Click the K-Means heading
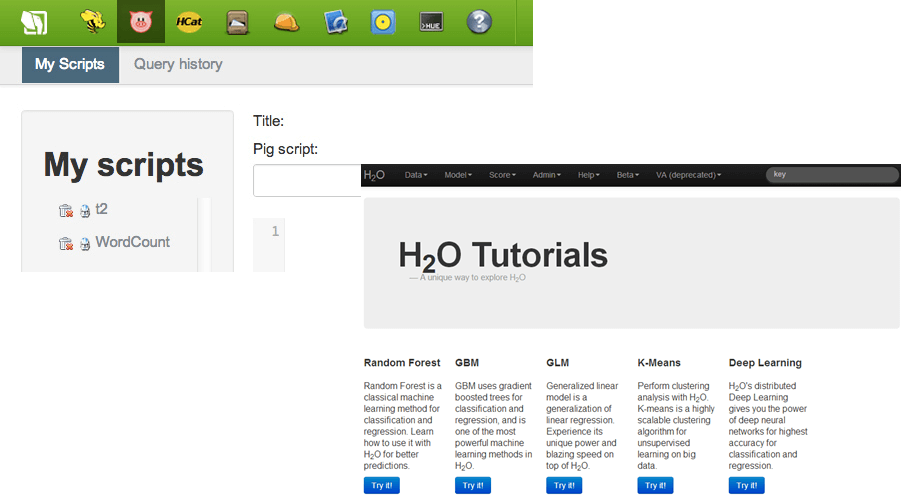Image resolution: width=901 pixels, height=502 pixels. (x=659, y=363)
